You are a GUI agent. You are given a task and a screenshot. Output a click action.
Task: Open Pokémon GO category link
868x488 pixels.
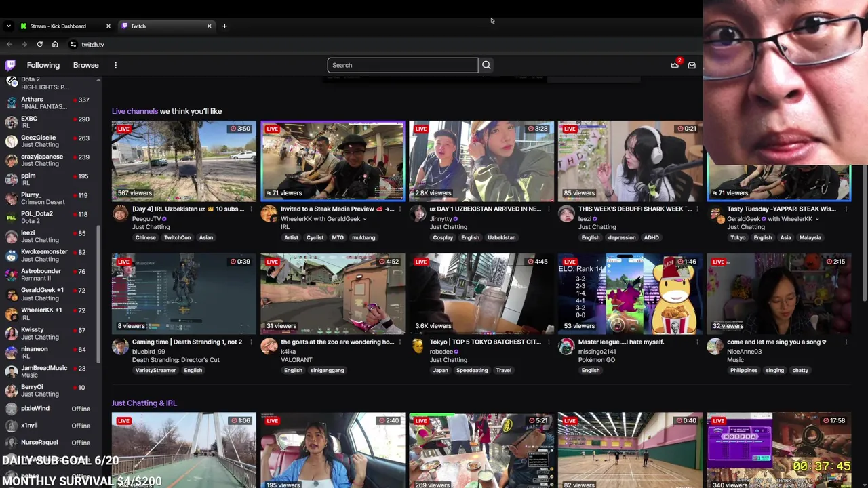[x=597, y=360]
